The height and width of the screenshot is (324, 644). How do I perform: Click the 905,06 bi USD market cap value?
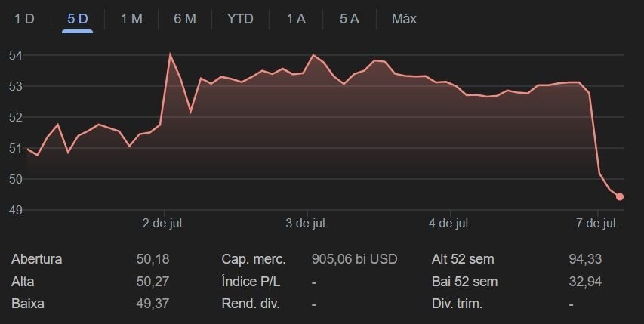(354, 259)
